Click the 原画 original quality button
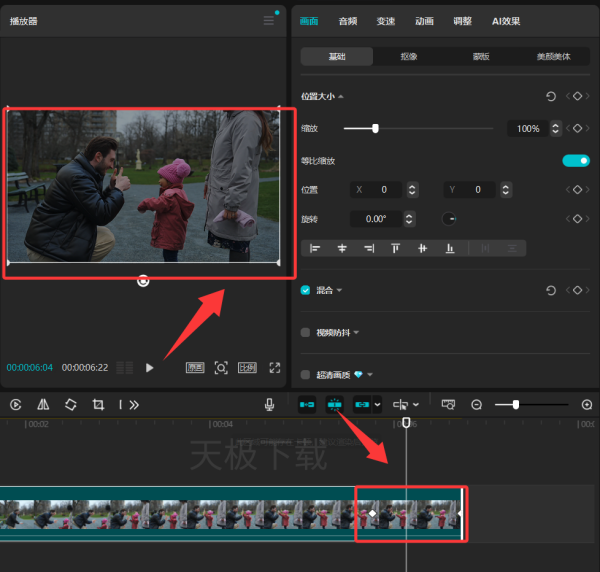Viewport: 600px width, 572px height. point(195,368)
